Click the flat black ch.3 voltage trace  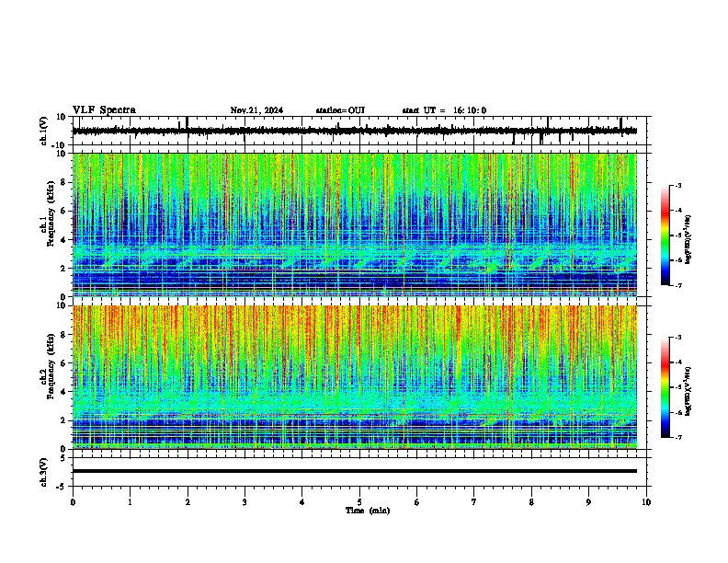pyautogui.click(x=355, y=471)
